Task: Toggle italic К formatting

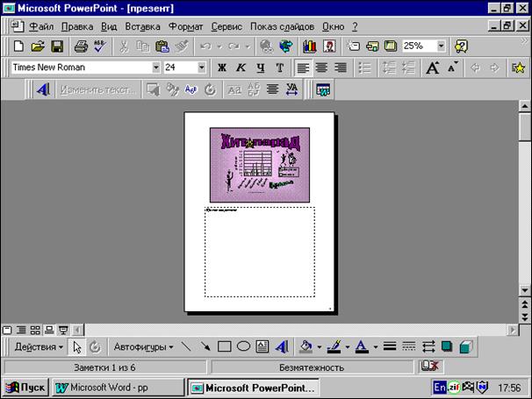Action: pyautogui.click(x=241, y=68)
